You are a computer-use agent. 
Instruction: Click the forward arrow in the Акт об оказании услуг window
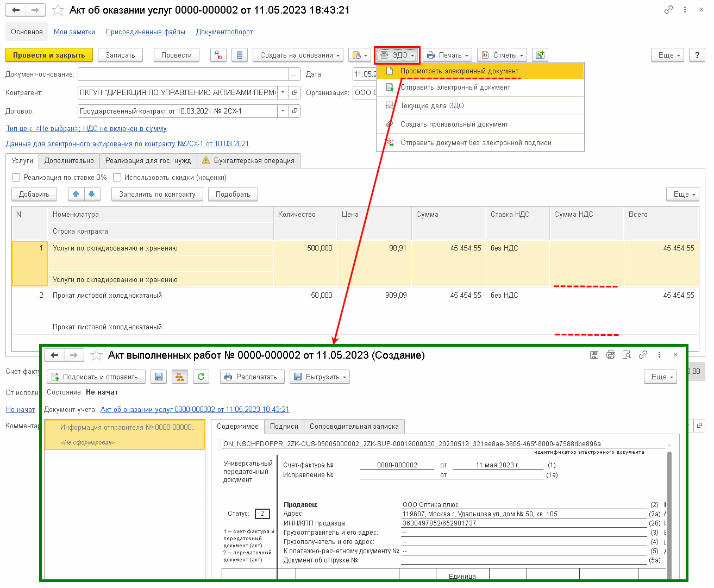click(35, 10)
